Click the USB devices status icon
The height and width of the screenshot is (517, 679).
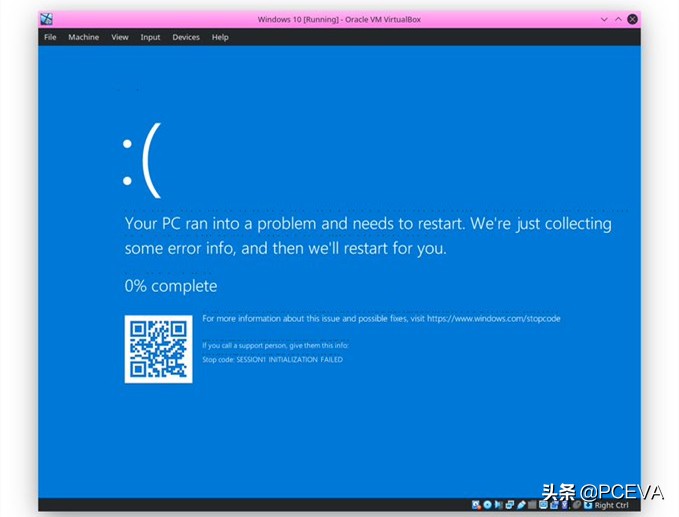(521, 505)
